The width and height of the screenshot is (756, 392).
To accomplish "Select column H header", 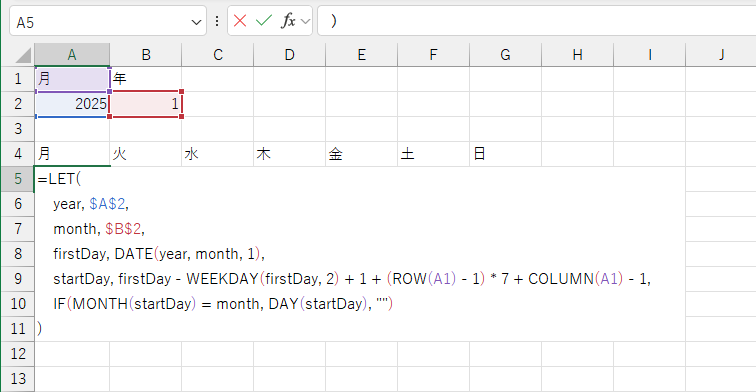I will (577, 55).
